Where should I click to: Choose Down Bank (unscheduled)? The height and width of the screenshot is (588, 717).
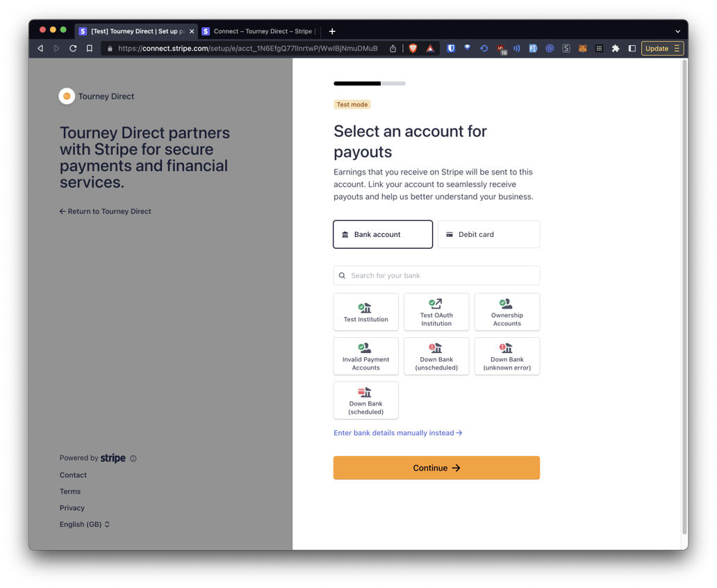coord(436,356)
